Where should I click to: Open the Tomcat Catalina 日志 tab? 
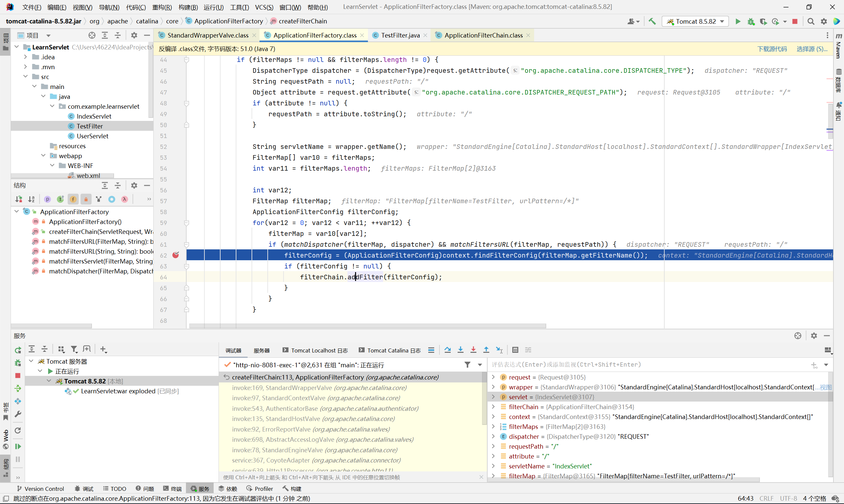coord(390,350)
